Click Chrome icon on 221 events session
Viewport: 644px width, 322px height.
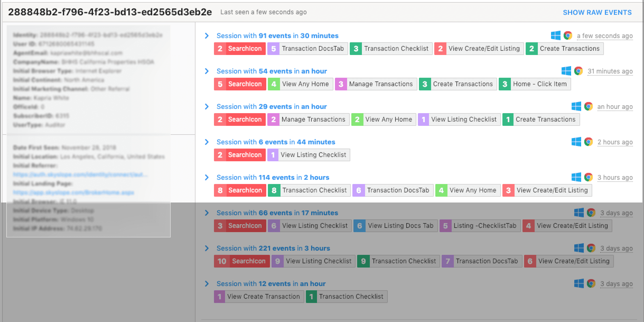click(591, 248)
